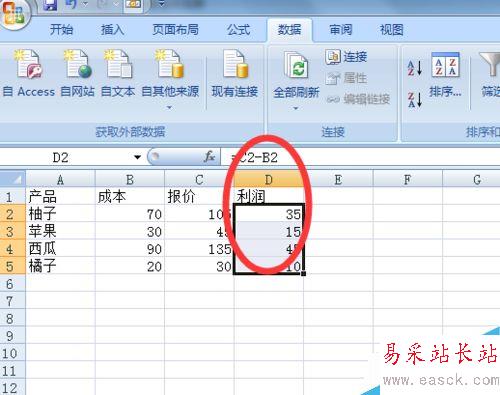
Task: Click cell containing 苹果
Action: pos(60,231)
